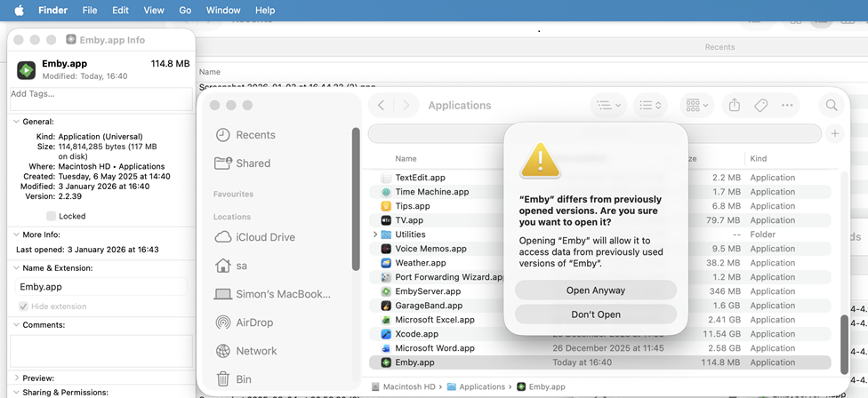Select the Emby.app row in file list
Screen dimensions: 868x398
(600, 362)
